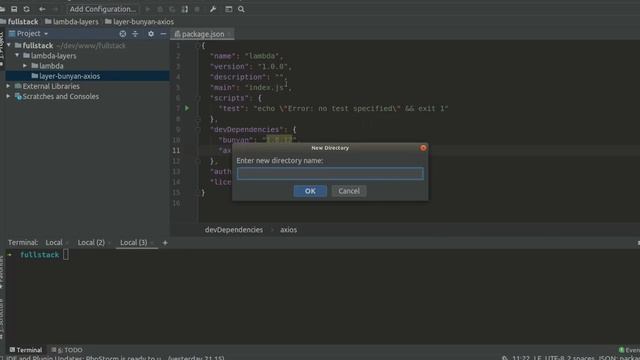Image resolution: width=640 pixels, height=360 pixels.
Task: Collapse the fullstack root folder arrow
Action: (x=9, y=45)
